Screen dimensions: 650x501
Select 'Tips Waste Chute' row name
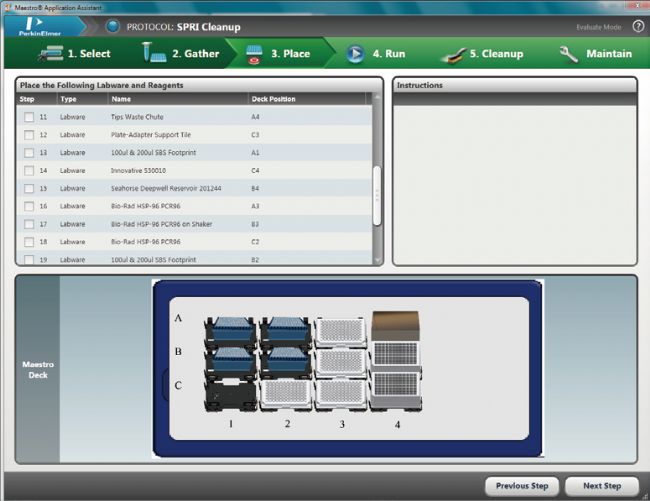point(137,117)
